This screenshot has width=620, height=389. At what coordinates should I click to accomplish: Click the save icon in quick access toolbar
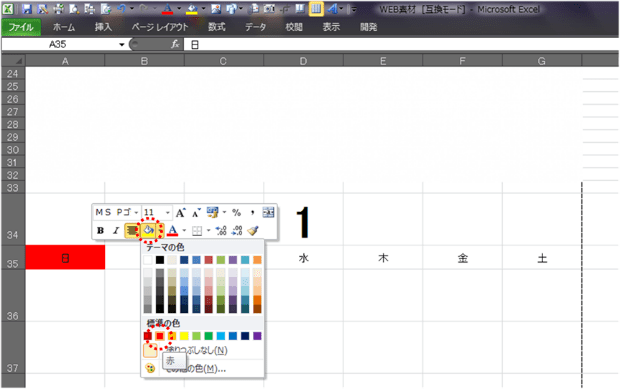(x=26, y=9)
